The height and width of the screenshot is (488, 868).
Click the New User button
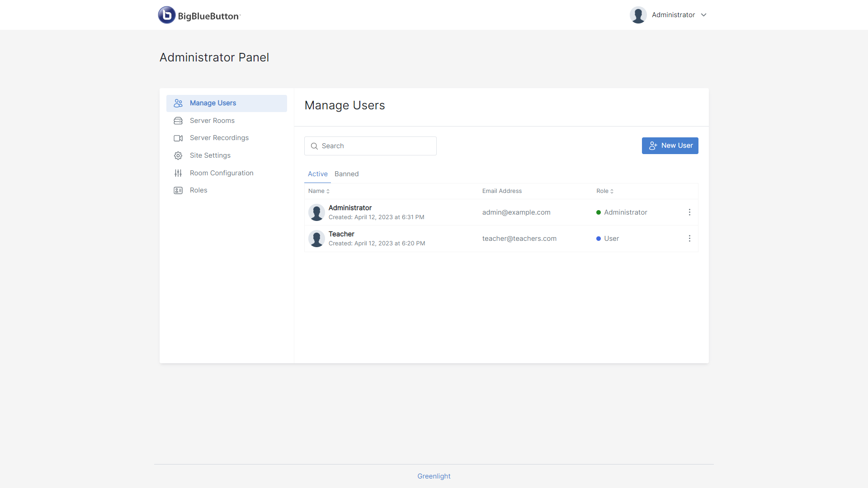[x=670, y=145]
